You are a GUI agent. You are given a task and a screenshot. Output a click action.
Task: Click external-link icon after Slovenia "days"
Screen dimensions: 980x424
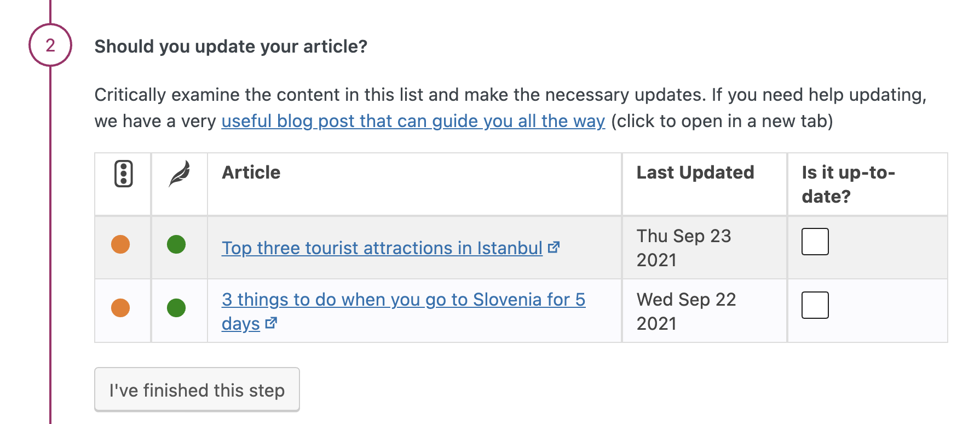coord(271,323)
